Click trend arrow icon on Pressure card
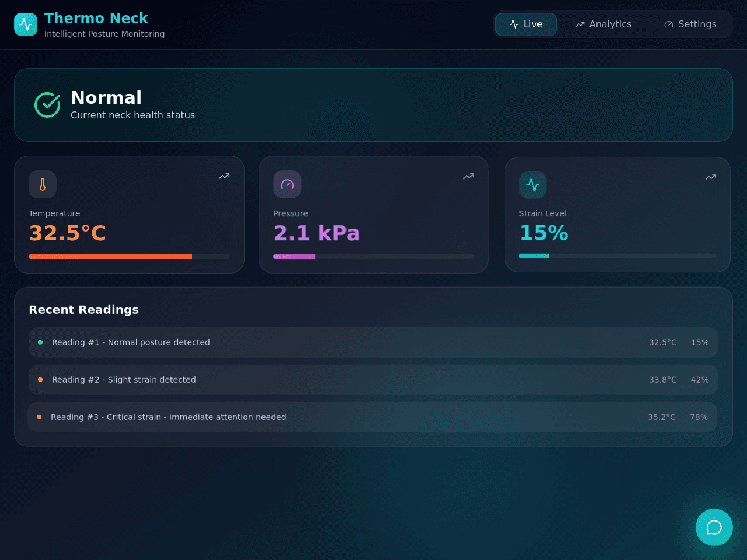 tap(469, 176)
